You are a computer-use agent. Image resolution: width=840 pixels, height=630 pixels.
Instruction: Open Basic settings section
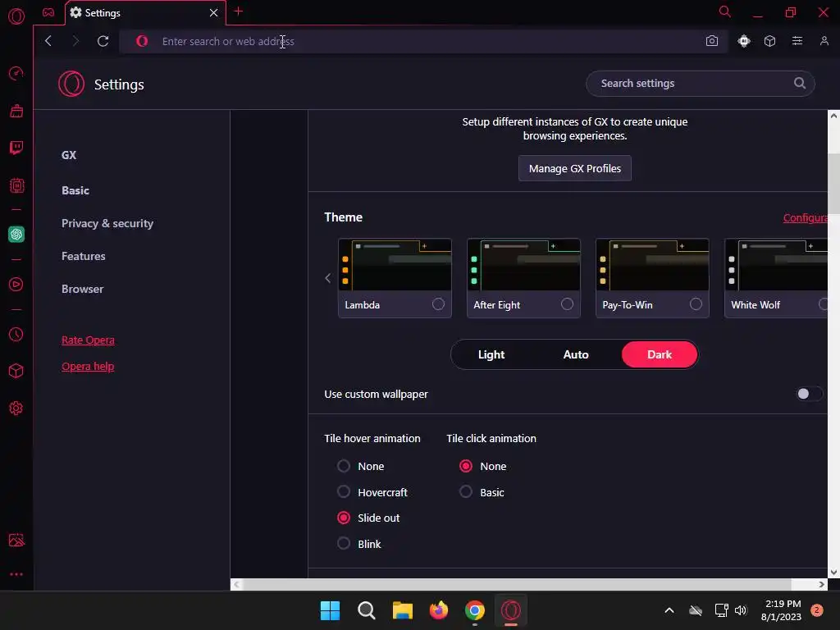75,190
